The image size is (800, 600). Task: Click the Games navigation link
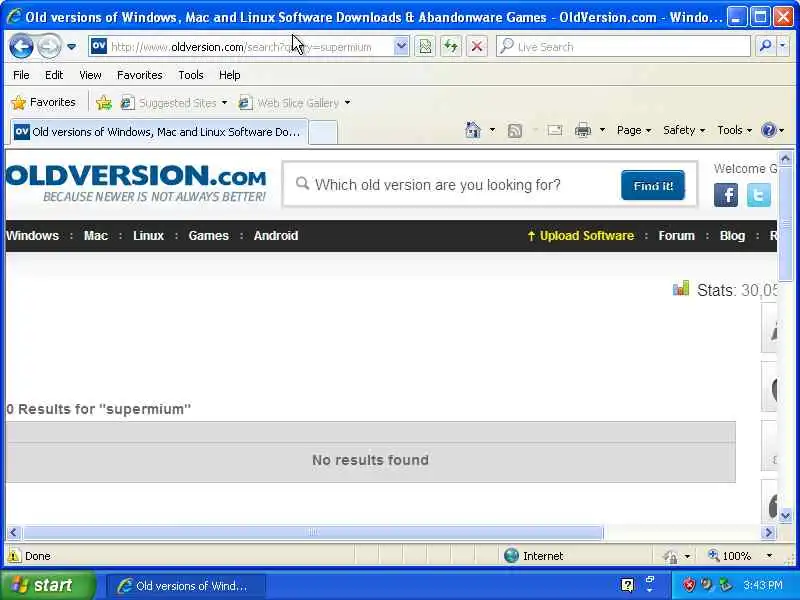[x=208, y=236]
